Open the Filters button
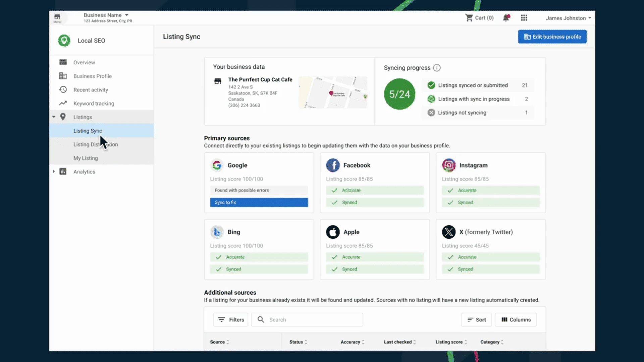Screen dimensions: 644x362 pos(231,320)
